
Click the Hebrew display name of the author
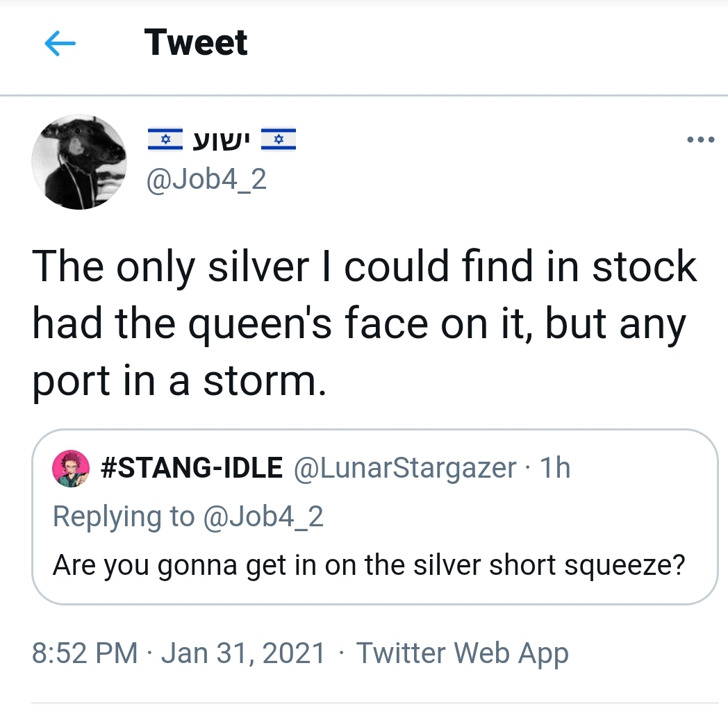click(222, 140)
